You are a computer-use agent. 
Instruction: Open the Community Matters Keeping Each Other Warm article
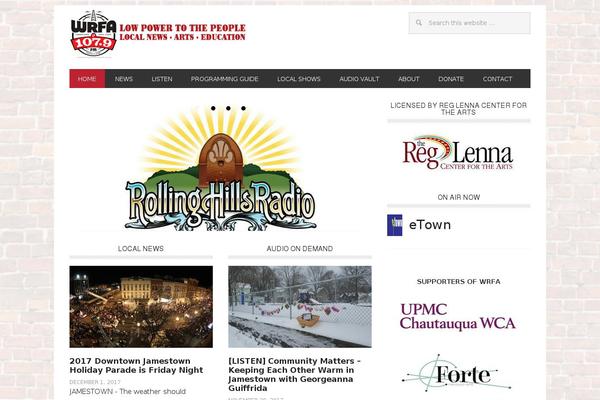[x=295, y=375]
